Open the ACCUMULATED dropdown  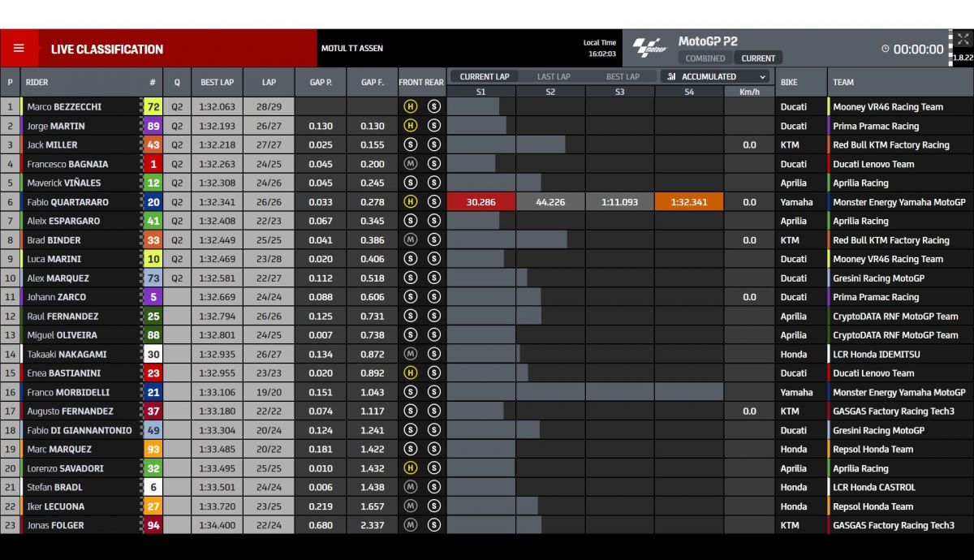coord(715,77)
